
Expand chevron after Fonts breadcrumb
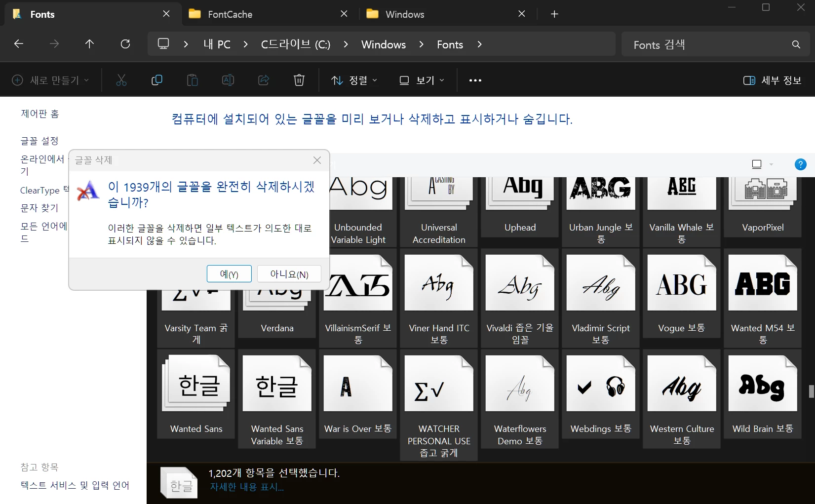coord(479,44)
